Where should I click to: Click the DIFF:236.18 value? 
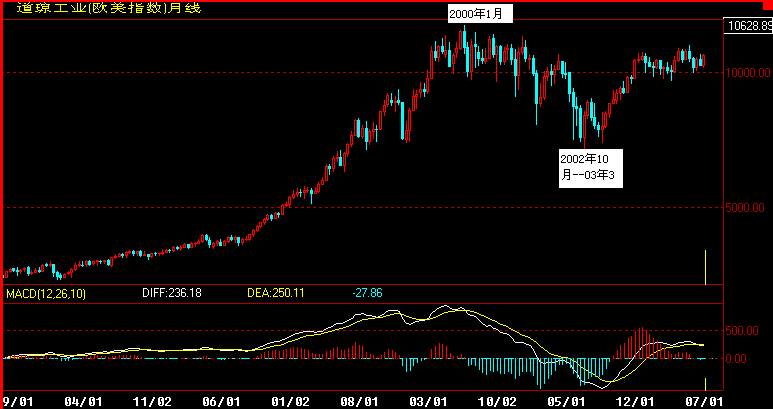click(x=172, y=294)
